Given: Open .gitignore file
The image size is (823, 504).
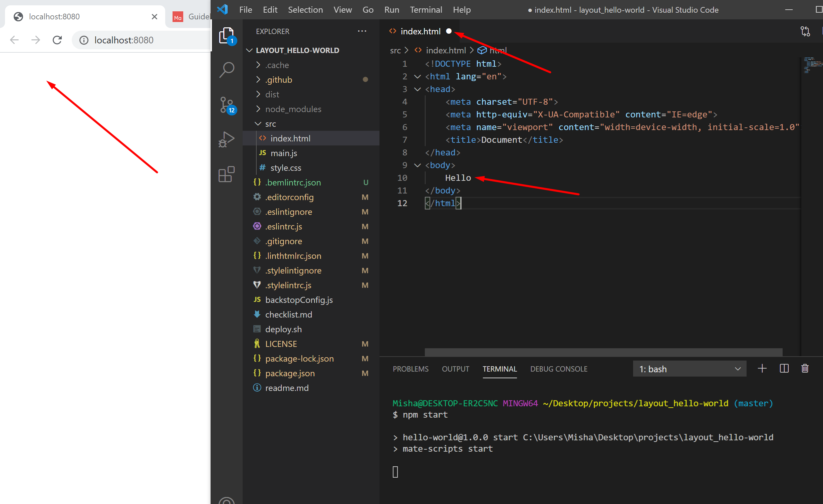Looking at the screenshot, I should coord(311,241).
